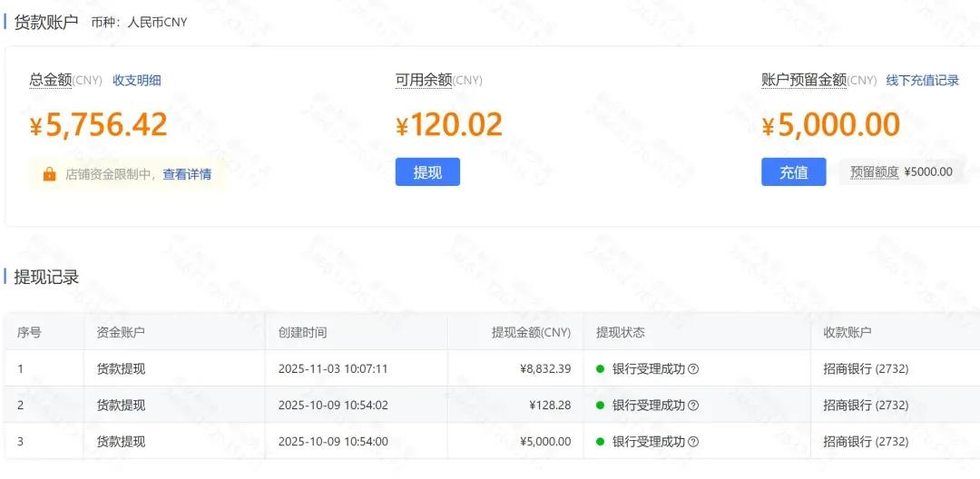Click the 提现状态 column header
Viewport: 980px width, 479px height.
pos(620,332)
